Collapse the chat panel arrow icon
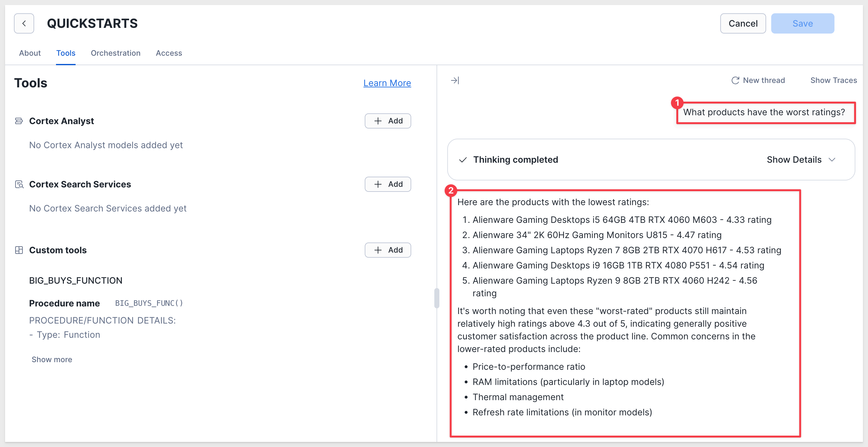Viewport: 868px width, 447px height. [x=455, y=80]
